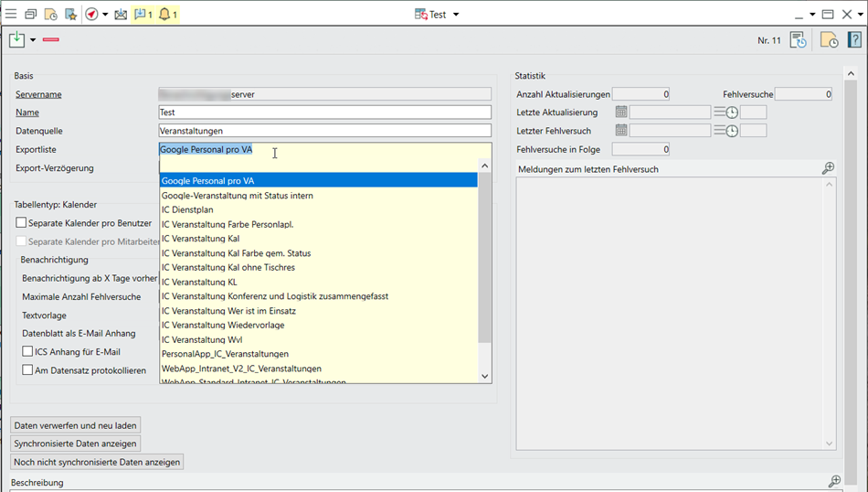Select IC Dienstplan from export list
868x492 pixels.
[x=187, y=209]
